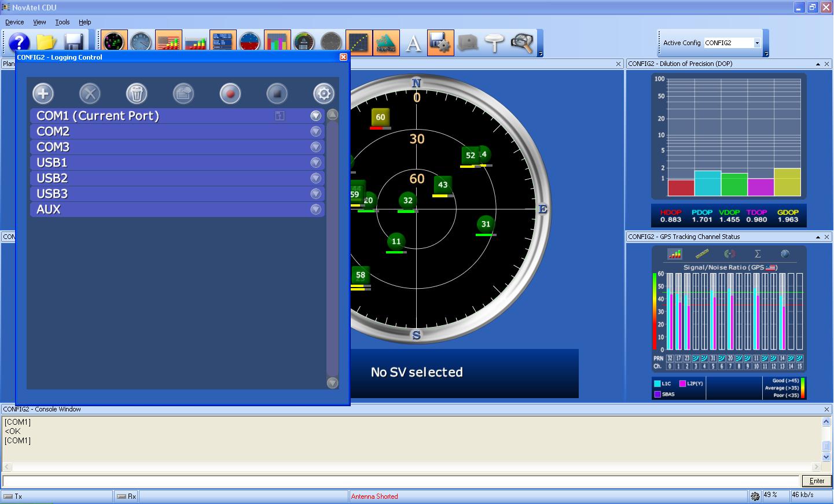
Task: Open the Tools menu
Action: tap(63, 22)
